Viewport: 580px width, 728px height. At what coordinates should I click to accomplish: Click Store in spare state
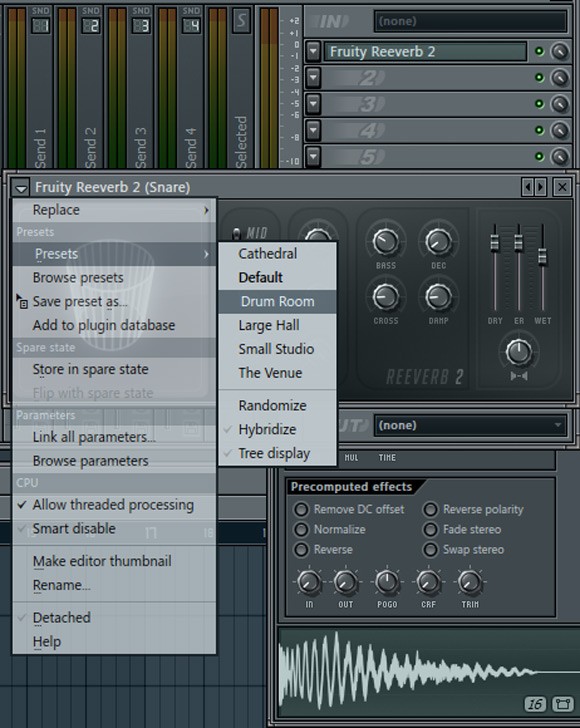(114, 370)
